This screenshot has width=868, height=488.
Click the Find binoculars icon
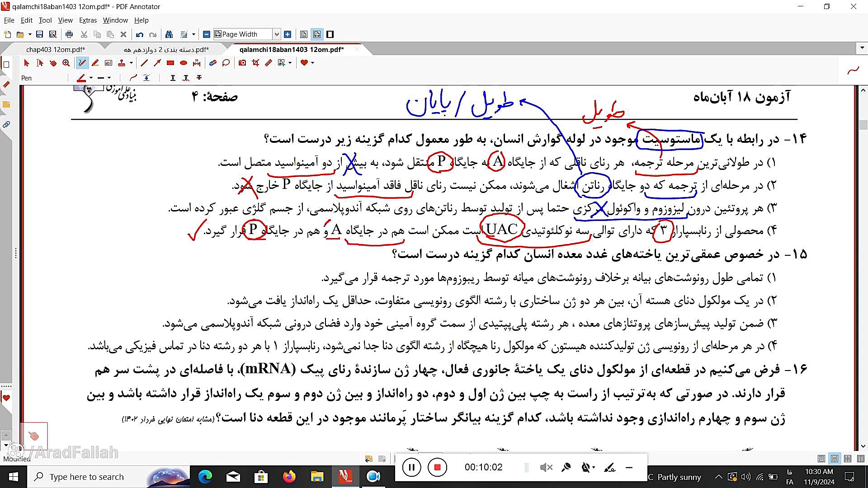coord(169,34)
